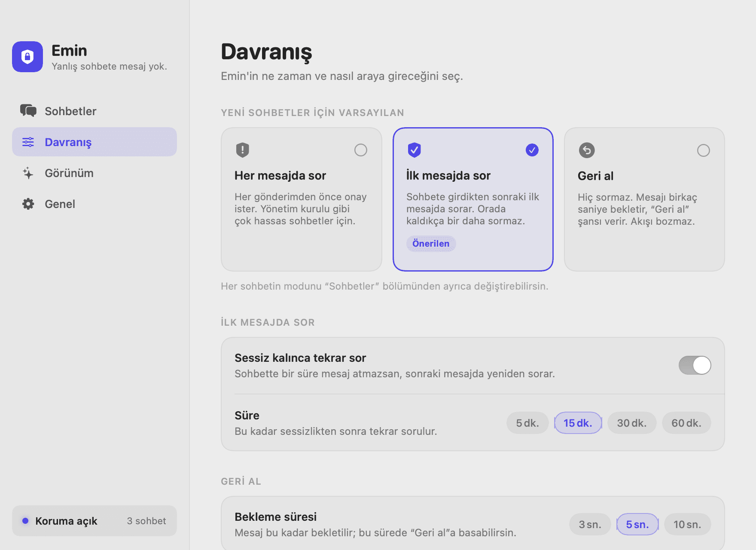Viewport: 756px width, 550px height.
Task: Click the undo arrow icon on 'Geri al' card
Action: (x=587, y=150)
